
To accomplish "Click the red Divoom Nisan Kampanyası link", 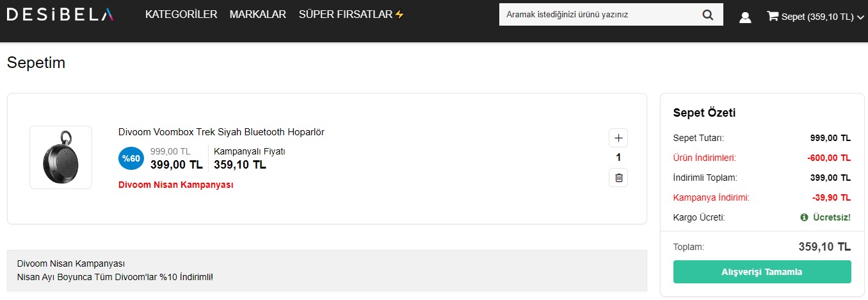I will pos(176,185).
